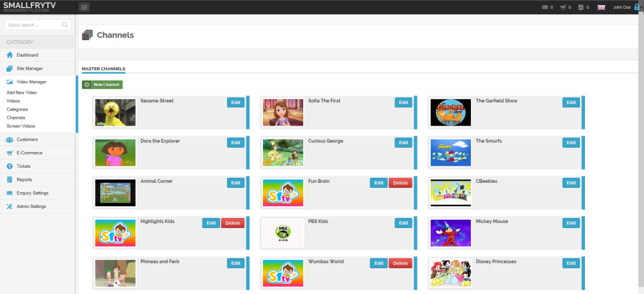Open the Videos submenu link

[14, 101]
